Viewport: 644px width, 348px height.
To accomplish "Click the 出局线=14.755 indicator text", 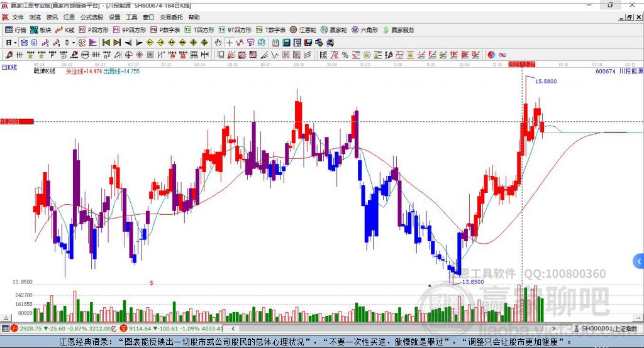I will pyautogui.click(x=121, y=72).
